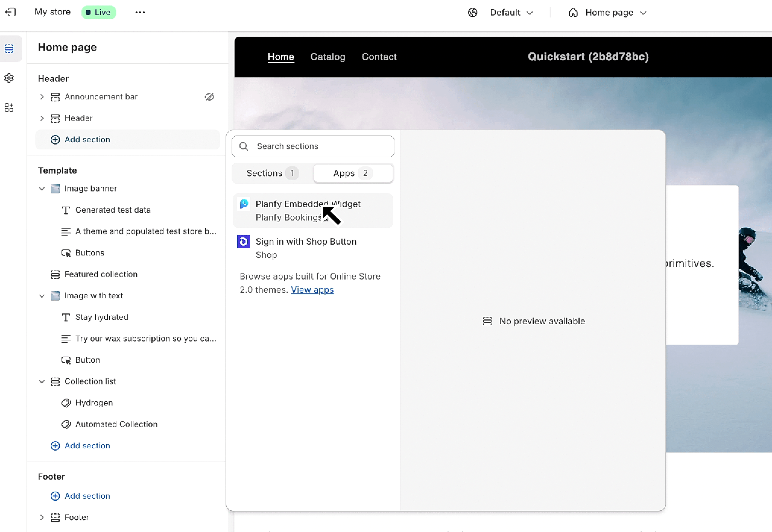
Task: Follow the View apps link
Action: pos(312,290)
